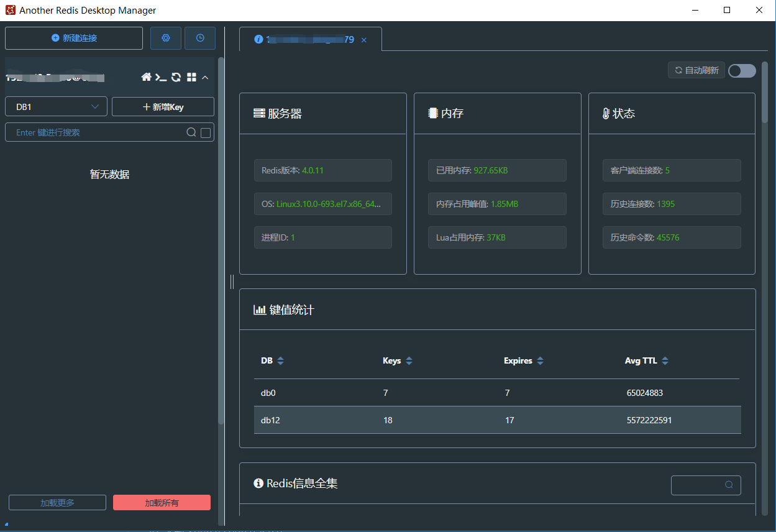Screen dimensions: 776x532
Task: Click the New Connection (新建连接) button
Action: click(74, 38)
